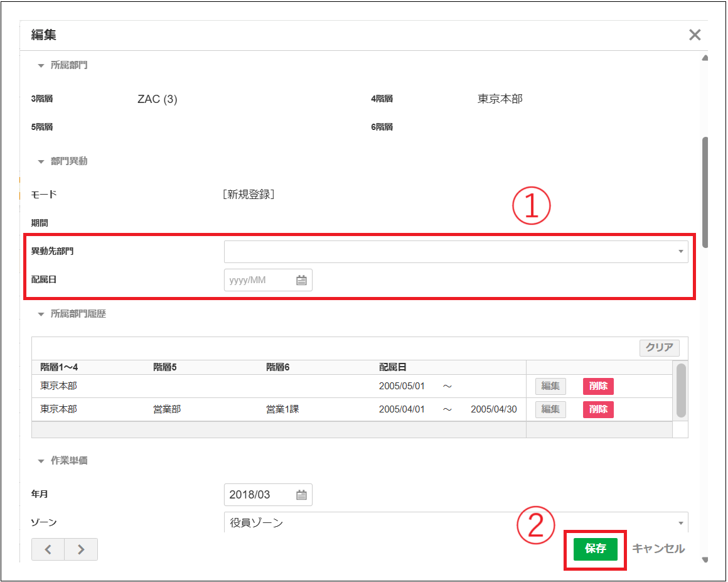Click the scroll-down arrow of dialog scrollbar

coord(705,559)
